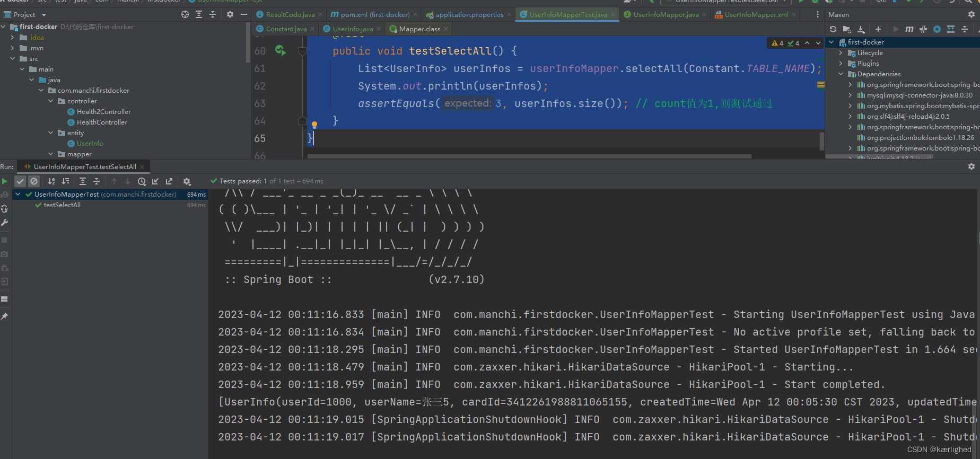Close the UserInfoMapperTest.testSelectAll run tab
The width and height of the screenshot is (980, 459).
click(142, 166)
